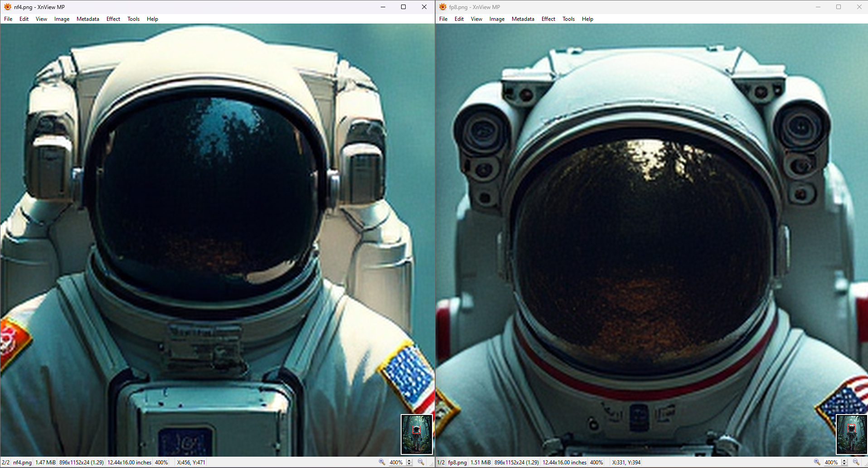
Task: Open Image menu in fp8.png window
Action: point(497,19)
